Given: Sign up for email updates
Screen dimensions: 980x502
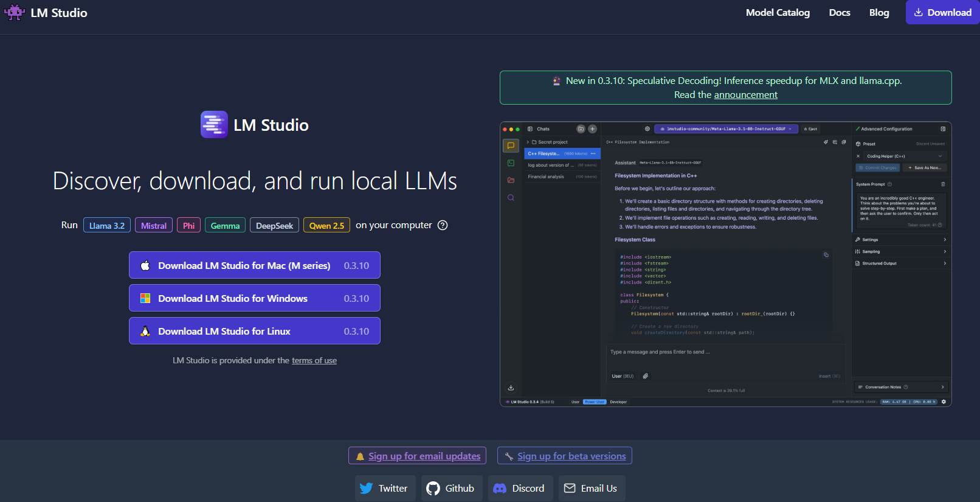Looking at the screenshot, I should [x=418, y=456].
